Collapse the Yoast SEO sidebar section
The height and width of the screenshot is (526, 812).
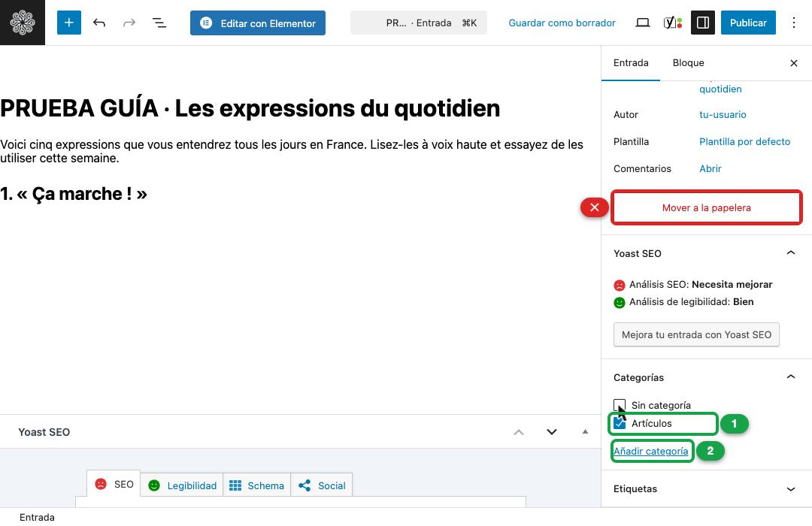791,253
